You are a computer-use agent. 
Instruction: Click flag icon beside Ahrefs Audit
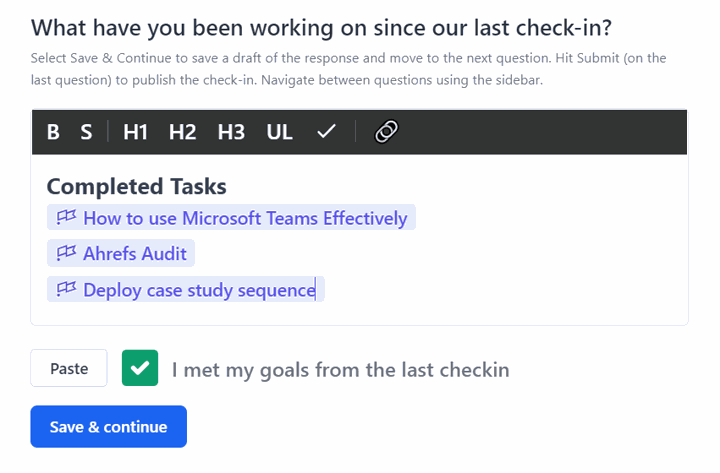[66, 253]
